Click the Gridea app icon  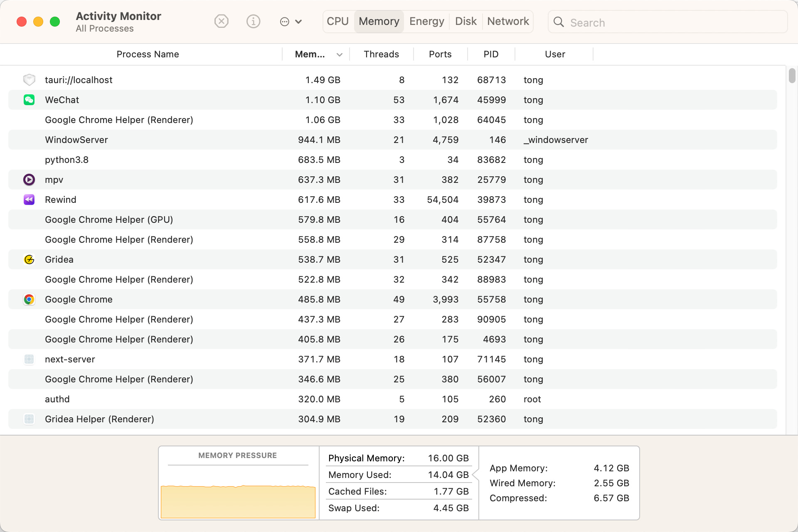point(29,259)
